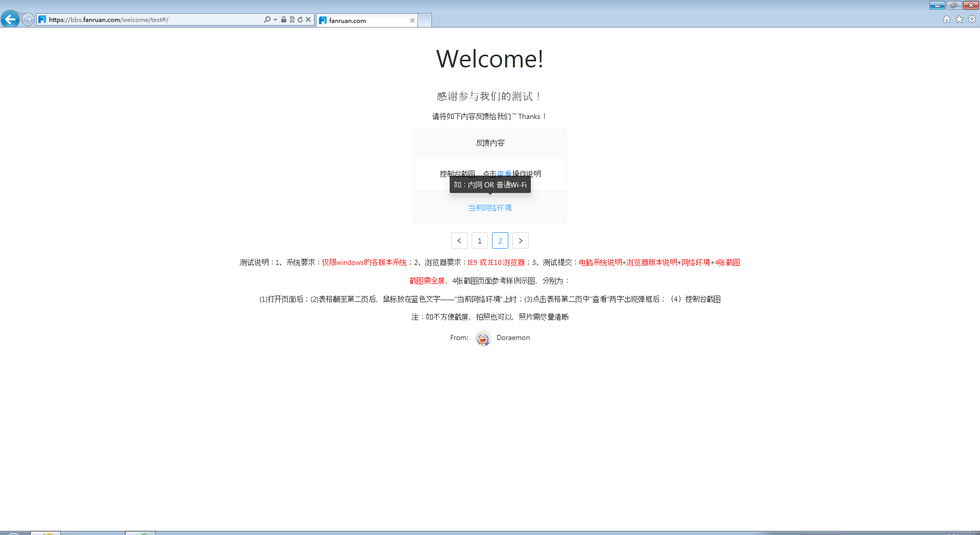Click the 感谢参与我们的测试 subtitle

[x=490, y=96]
